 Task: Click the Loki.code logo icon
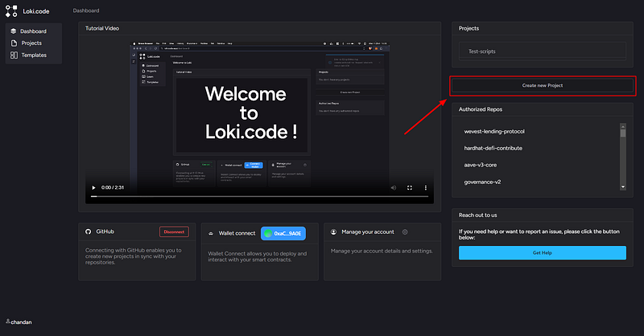11,11
